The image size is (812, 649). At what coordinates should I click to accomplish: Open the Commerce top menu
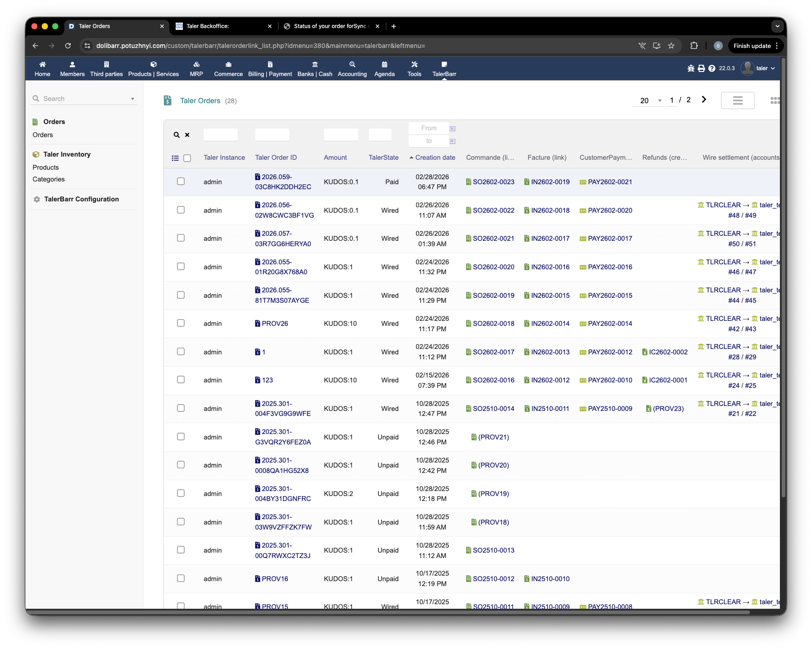228,69
